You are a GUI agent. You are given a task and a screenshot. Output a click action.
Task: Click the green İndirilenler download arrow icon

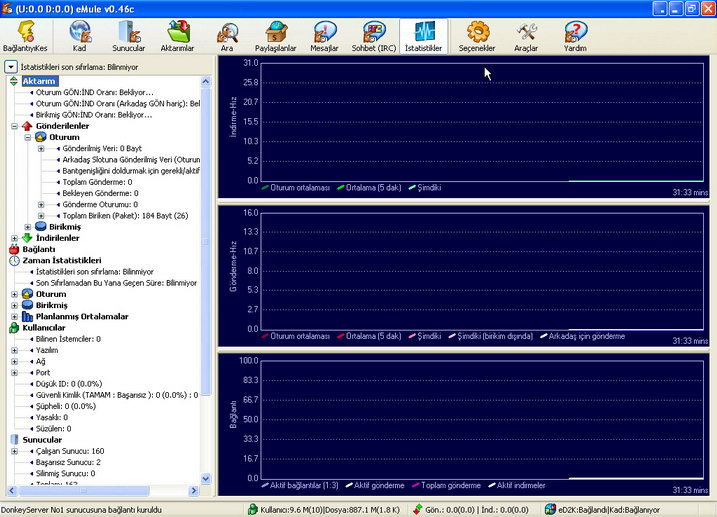click(x=27, y=238)
